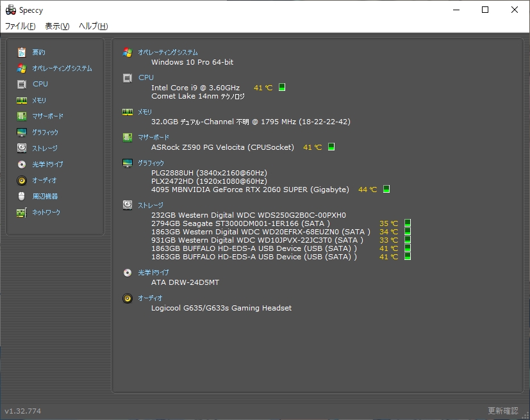This screenshot has width=530, height=420.
Task: Open the オペレーティングシステム heading in main panel
Action: [x=168, y=52]
